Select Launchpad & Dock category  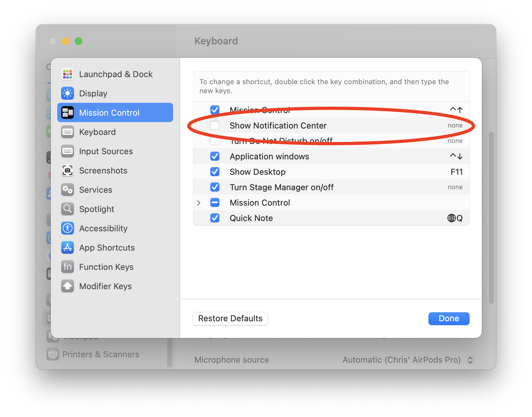pyautogui.click(x=115, y=74)
